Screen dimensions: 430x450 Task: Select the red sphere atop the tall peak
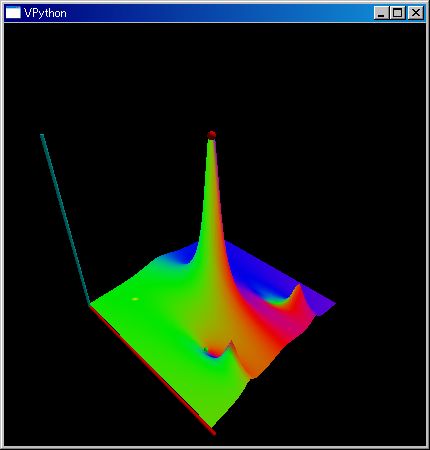pos(211,135)
